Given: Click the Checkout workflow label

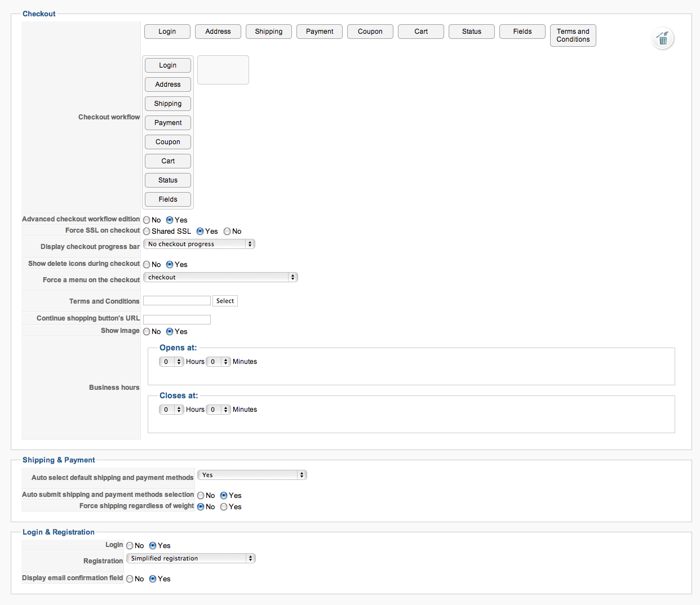Looking at the screenshot, I should (x=109, y=117).
